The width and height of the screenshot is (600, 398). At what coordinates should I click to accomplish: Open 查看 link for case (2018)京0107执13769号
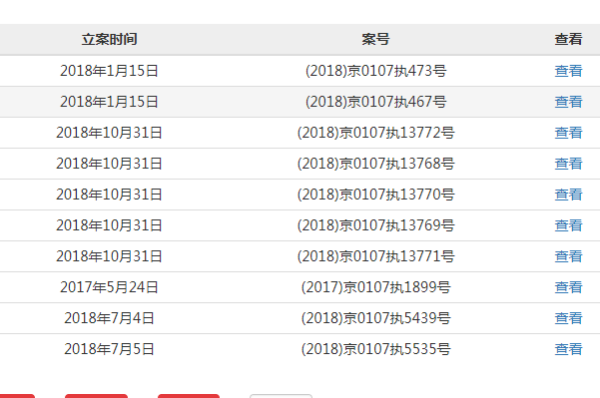(x=569, y=225)
